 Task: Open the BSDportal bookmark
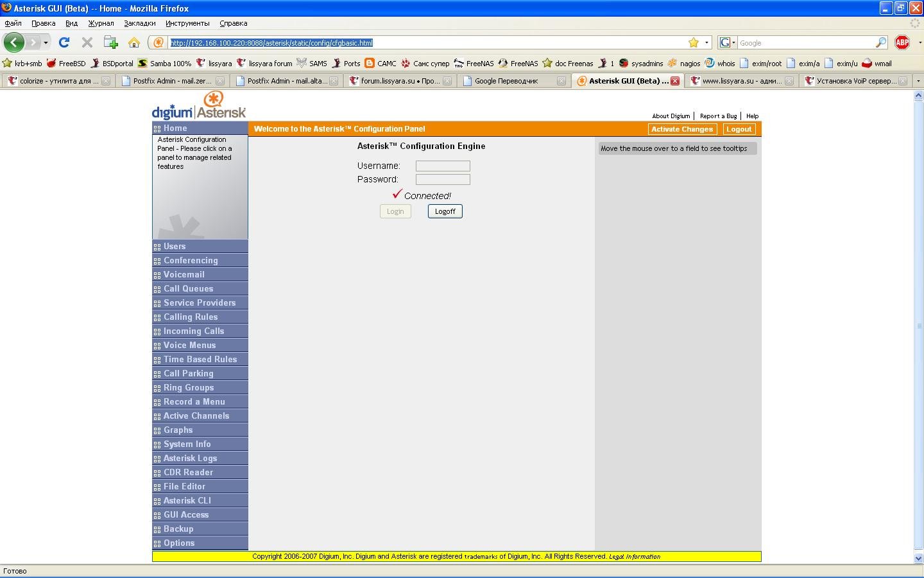(x=112, y=64)
